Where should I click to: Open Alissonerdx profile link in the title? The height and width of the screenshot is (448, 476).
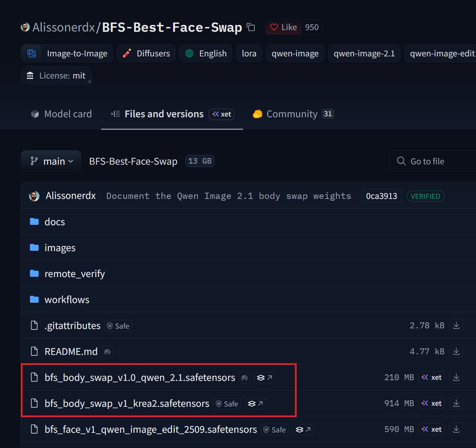63,27
